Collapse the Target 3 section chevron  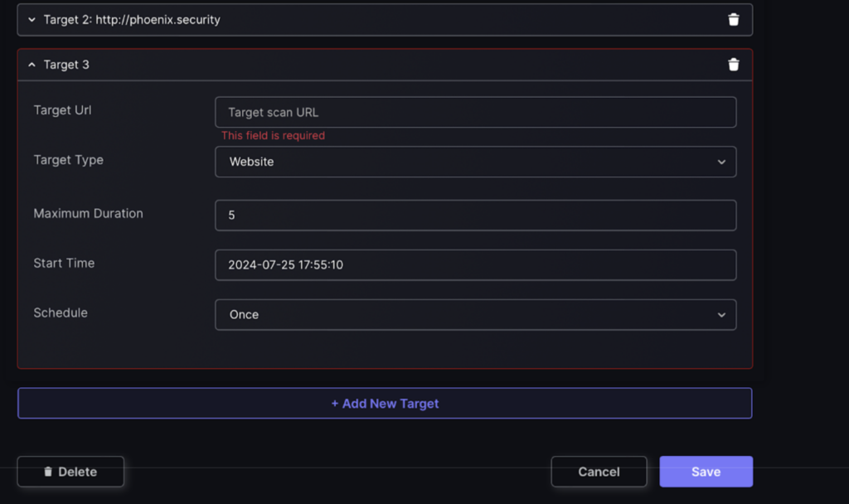click(x=32, y=65)
